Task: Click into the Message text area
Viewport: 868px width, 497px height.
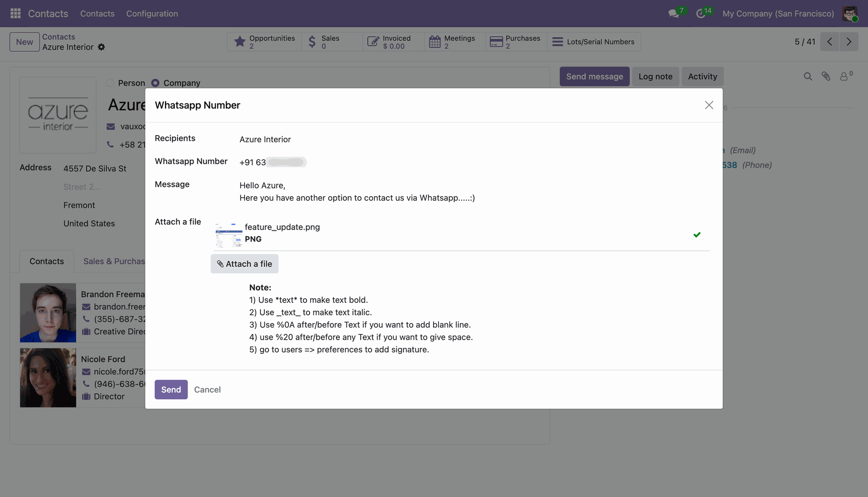Action: click(357, 192)
